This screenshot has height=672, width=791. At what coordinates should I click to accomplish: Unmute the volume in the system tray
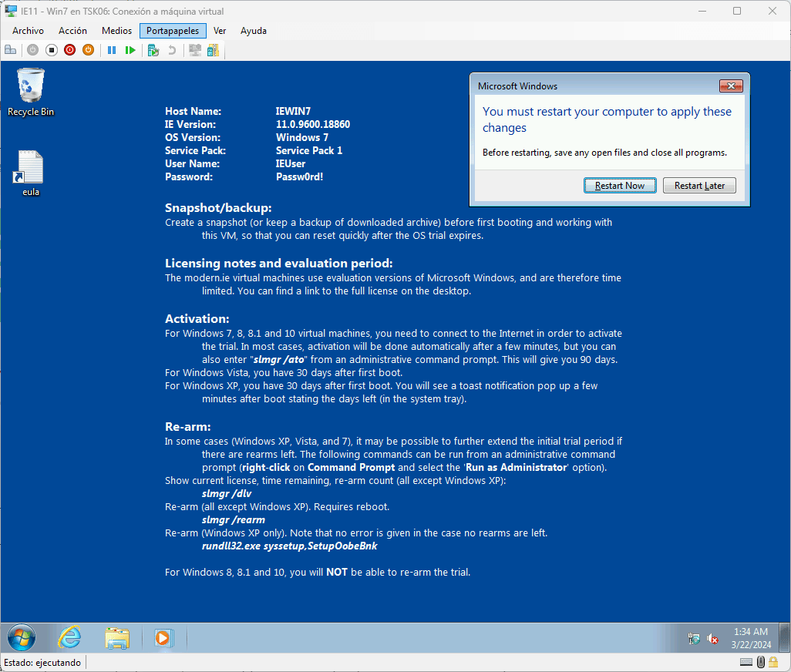711,638
